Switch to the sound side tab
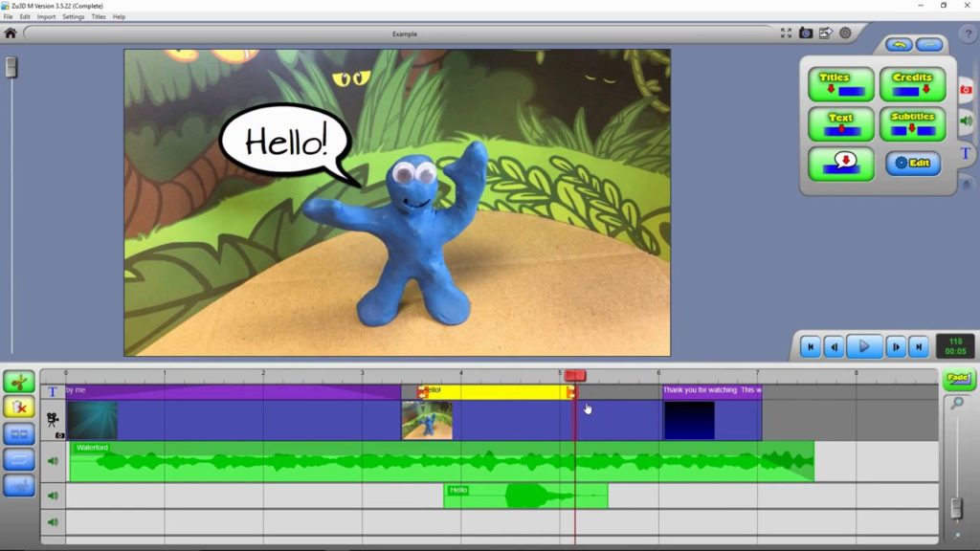980x551 pixels. tap(967, 121)
